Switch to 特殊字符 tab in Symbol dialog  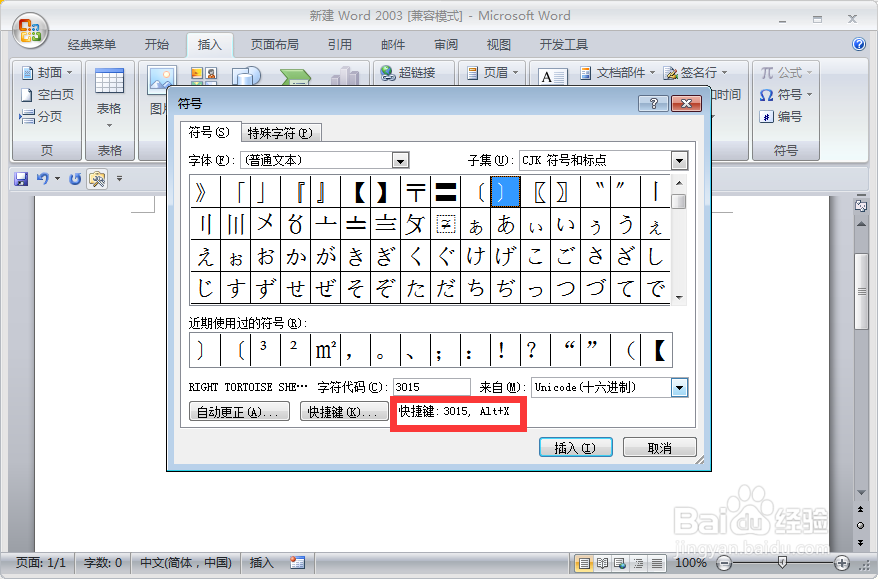(281, 133)
